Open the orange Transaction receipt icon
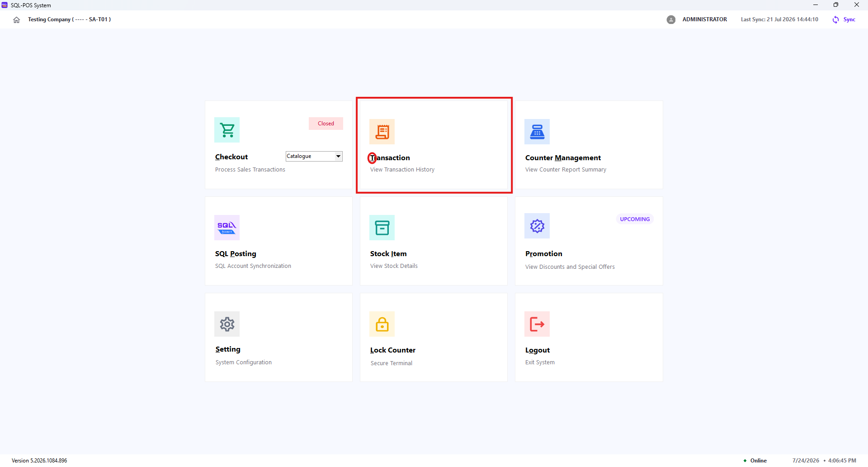 point(382,132)
